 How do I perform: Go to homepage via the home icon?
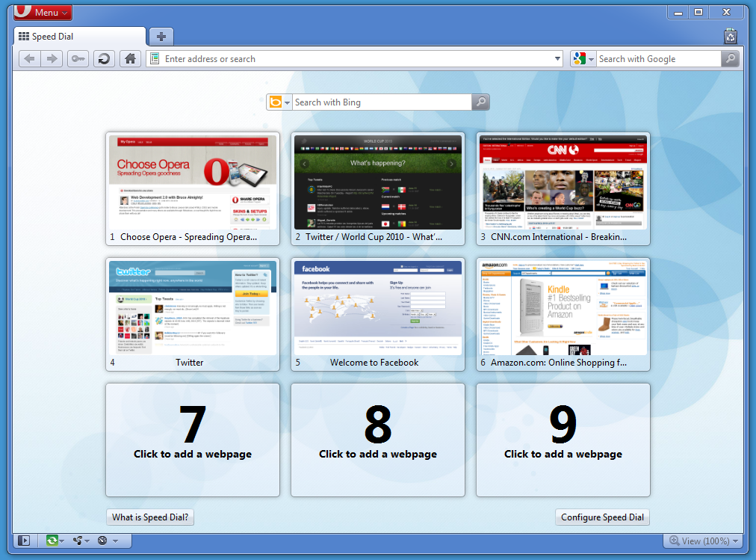[129, 58]
